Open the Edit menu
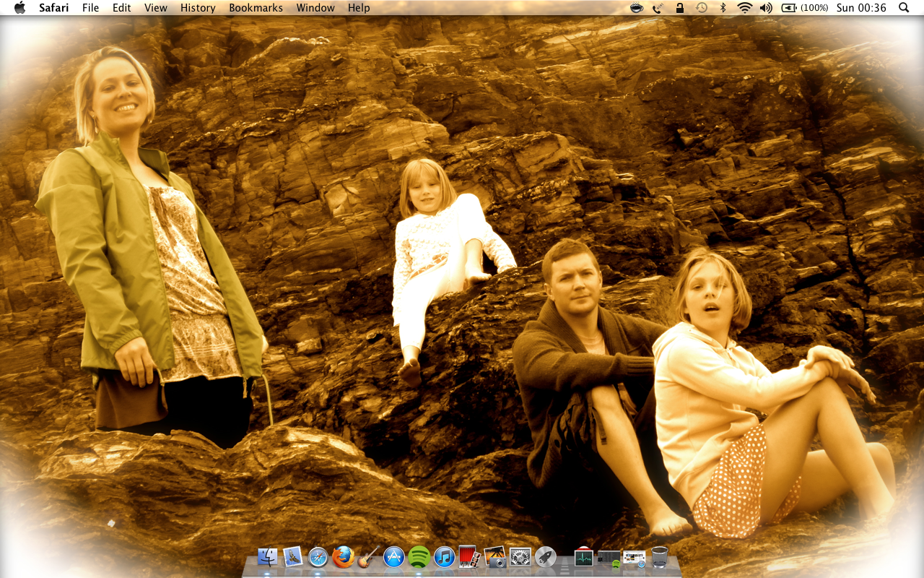 [x=122, y=8]
